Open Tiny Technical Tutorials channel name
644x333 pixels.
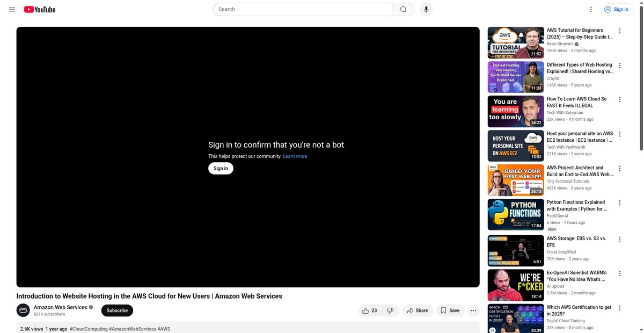568,182
